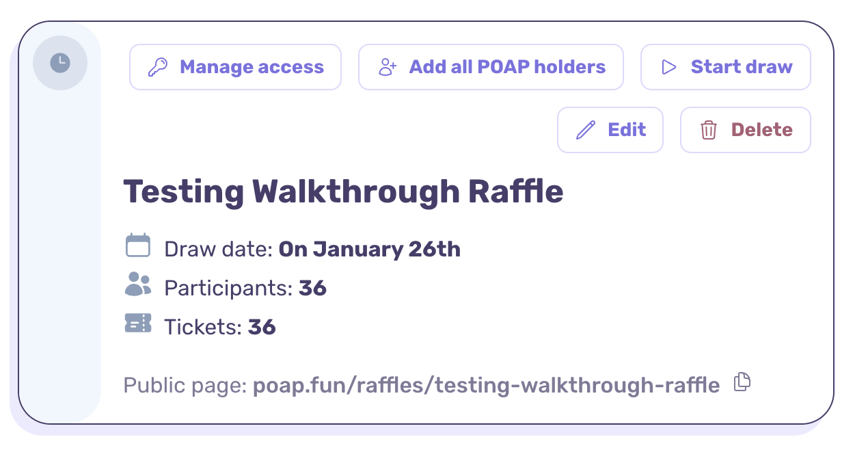Open the Manage access dialog
Viewport: 868px width, 450px height.
[x=235, y=66]
